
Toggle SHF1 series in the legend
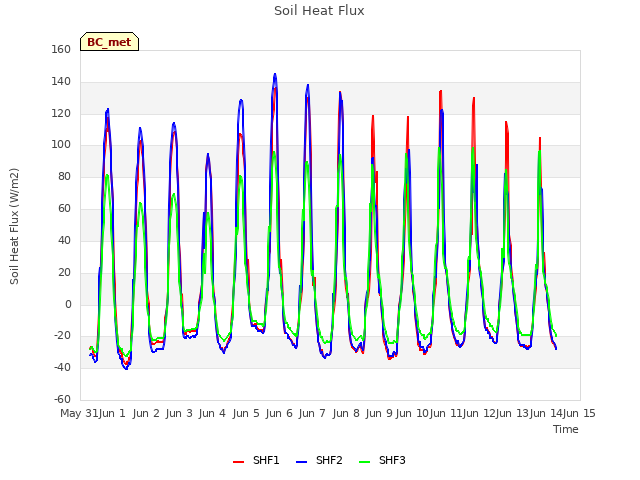point(256,460)
